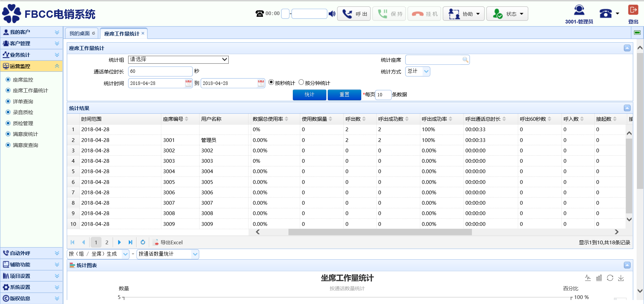Viewport: 644px width, 304px height.
Task: Open 录音质检 in the sidebar
Action: click(x=23, y=112)
